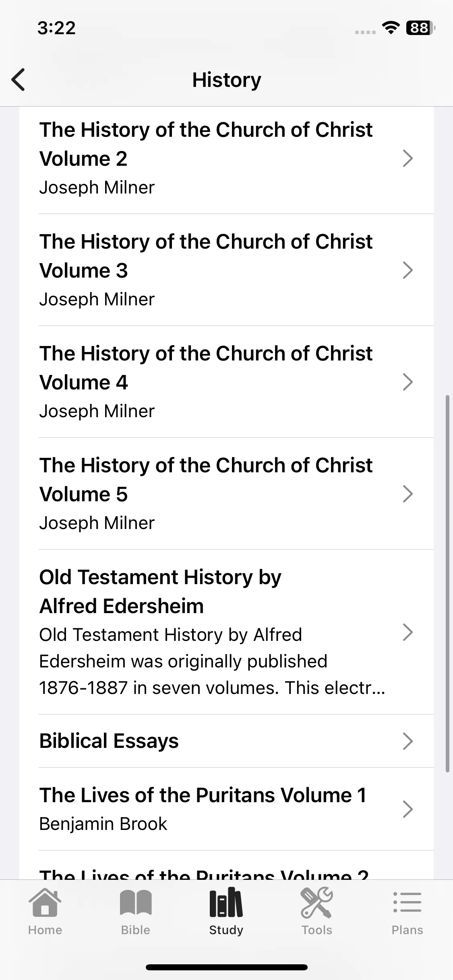Click the vertical scrollbar indicator
The height and width of the screenshot is (980, 453).
click(447, 584)
